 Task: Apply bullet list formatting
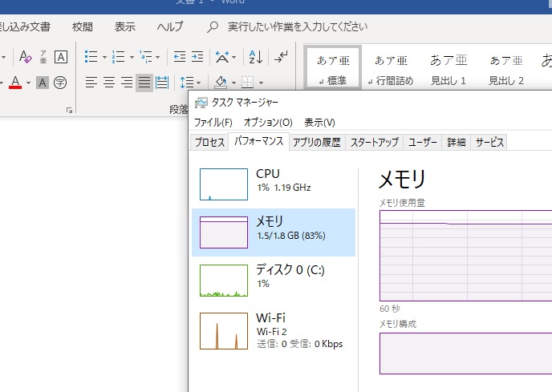point(91,56)
